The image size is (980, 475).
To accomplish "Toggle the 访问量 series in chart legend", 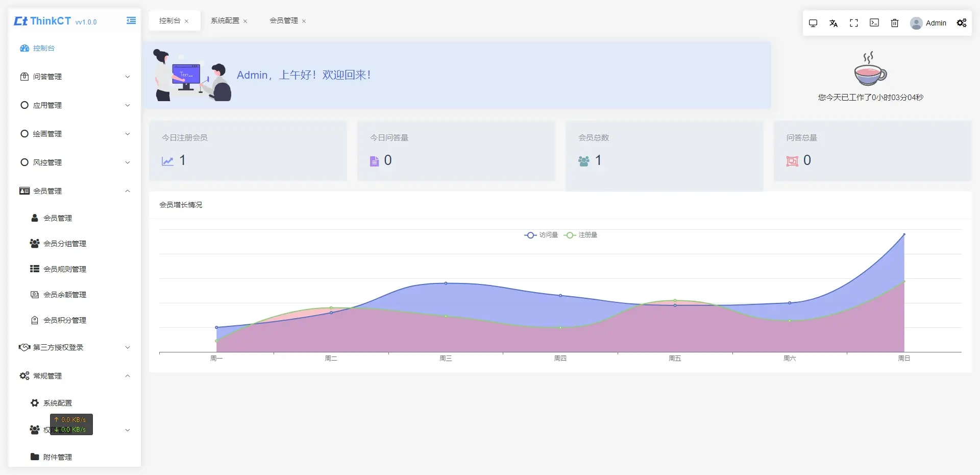I will pyautogui.click(x=541, y=235).
